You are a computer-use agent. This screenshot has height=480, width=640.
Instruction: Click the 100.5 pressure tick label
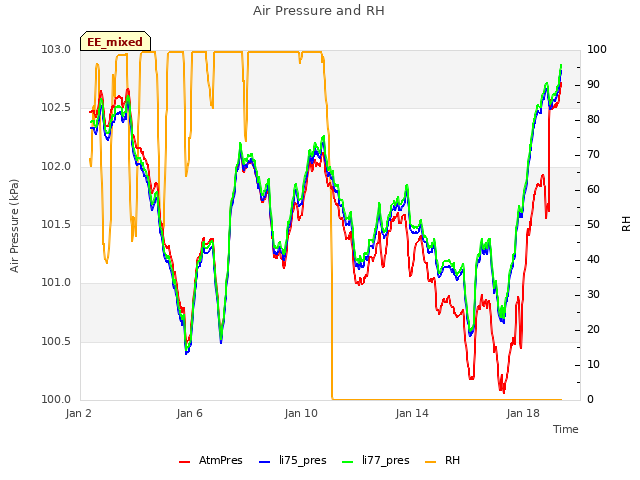click(56, 341)
